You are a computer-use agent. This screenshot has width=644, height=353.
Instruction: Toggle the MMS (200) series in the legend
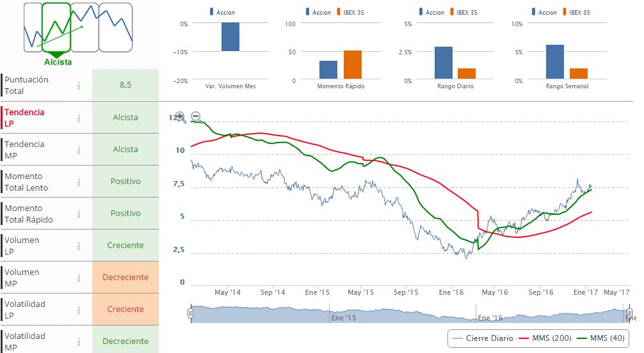pyautogui.click(x=545, y=338)
